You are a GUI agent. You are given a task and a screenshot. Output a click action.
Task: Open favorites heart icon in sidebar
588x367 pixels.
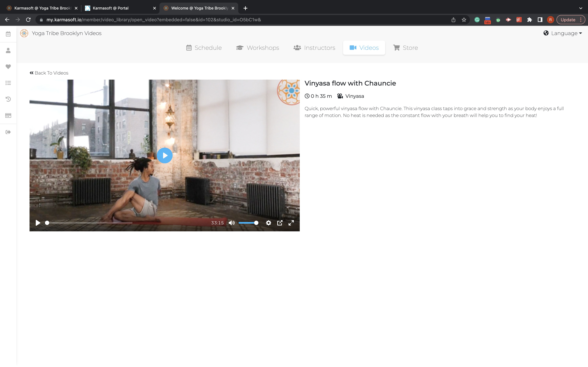[x=8, y=67]
